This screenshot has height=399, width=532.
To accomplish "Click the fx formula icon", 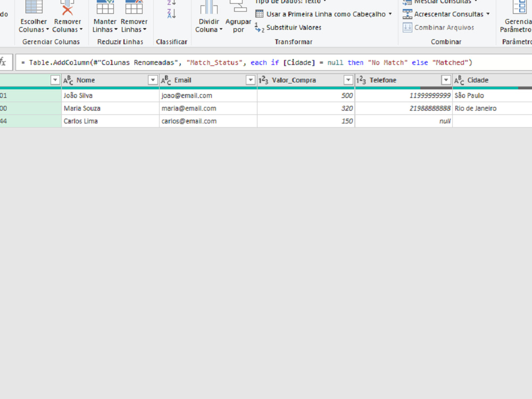I will (3, 62).
